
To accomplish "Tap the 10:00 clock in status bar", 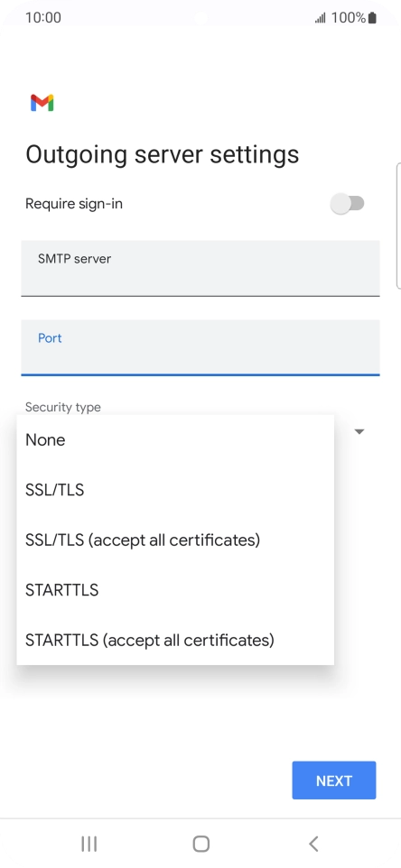I will [x=43, y=18].
